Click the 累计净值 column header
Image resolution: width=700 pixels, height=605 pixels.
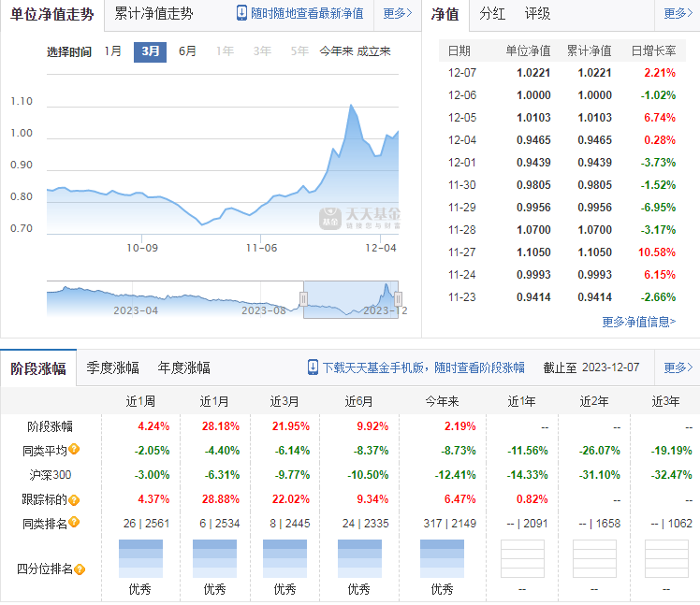[x=590, y=50]
